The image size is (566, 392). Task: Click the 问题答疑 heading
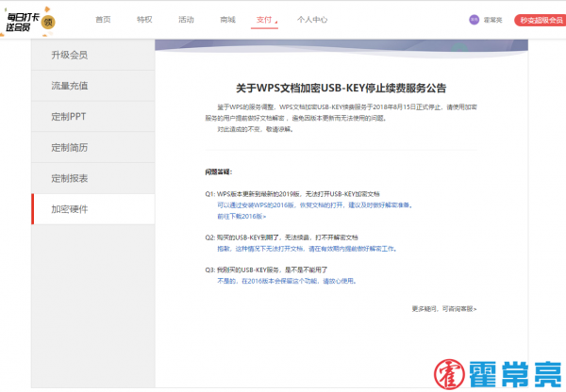219,172
